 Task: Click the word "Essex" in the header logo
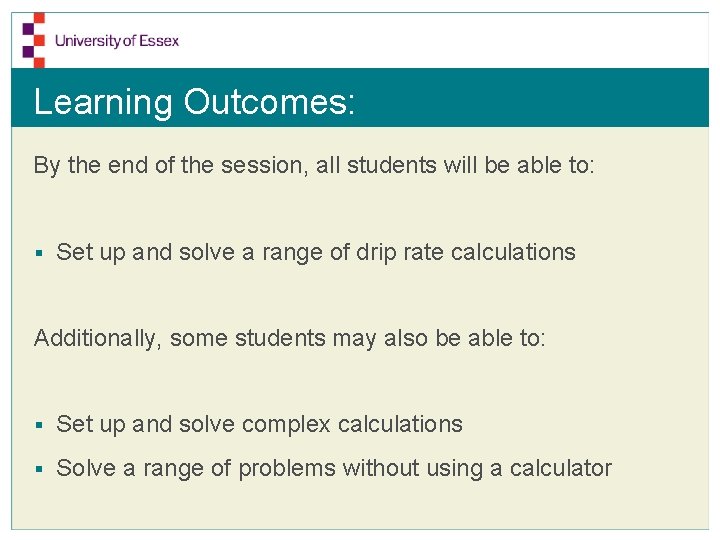point(159,41)
